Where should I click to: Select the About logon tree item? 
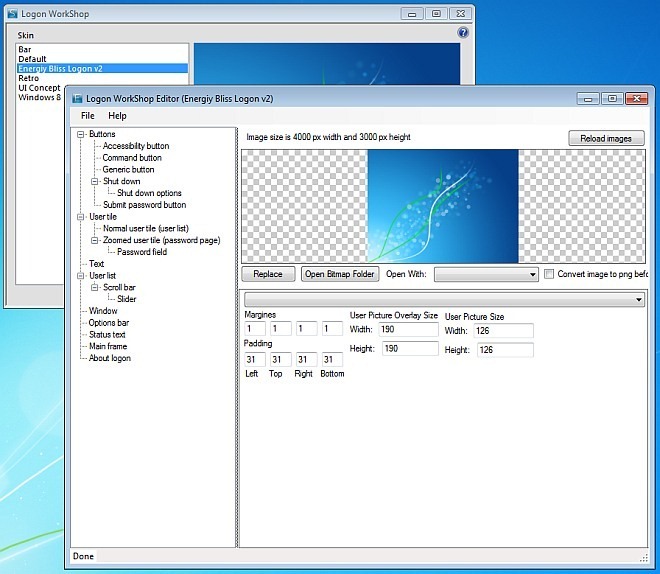[x=109, y=358]
